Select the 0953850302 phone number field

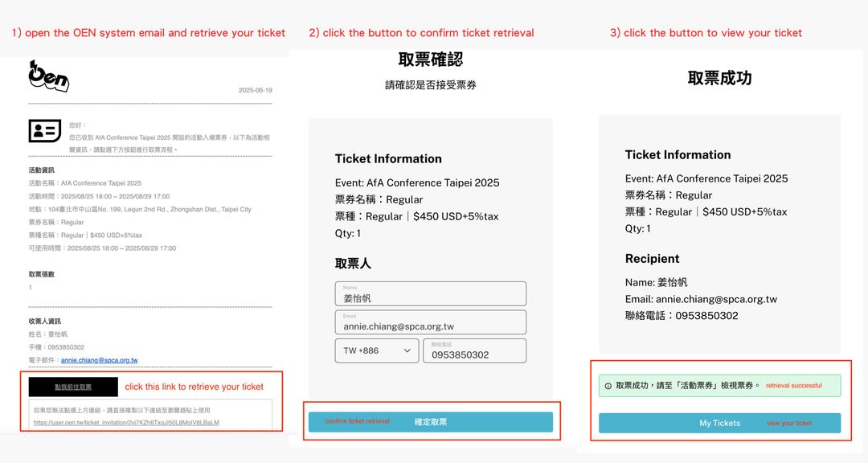[475, 350]
